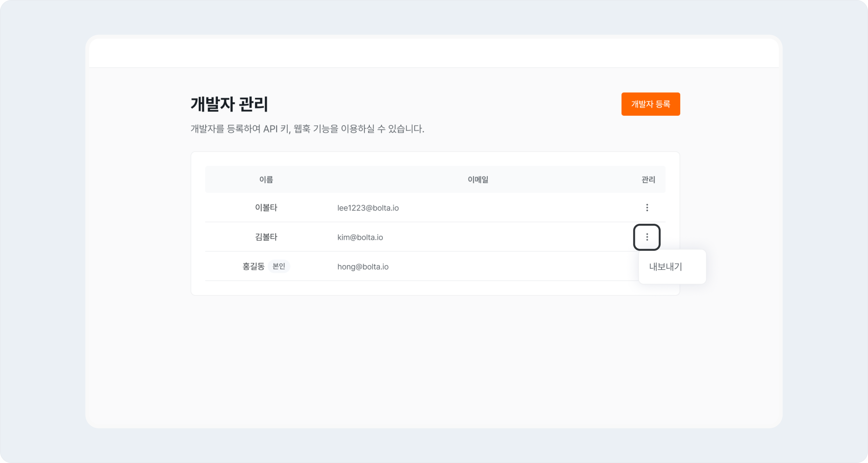Click the 개발자 관리 page heading
868x463 pixels.
click(229, 104)
